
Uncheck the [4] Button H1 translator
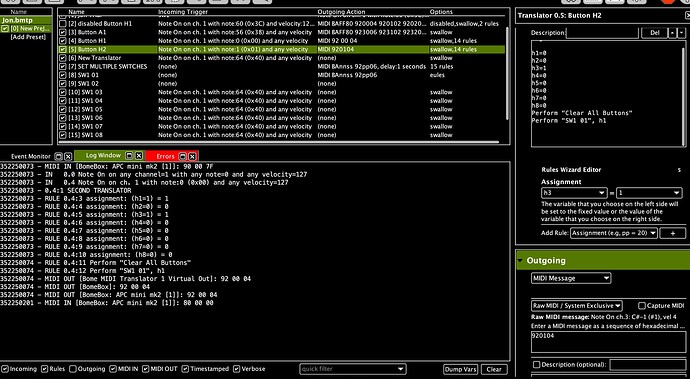pos(62,41)
